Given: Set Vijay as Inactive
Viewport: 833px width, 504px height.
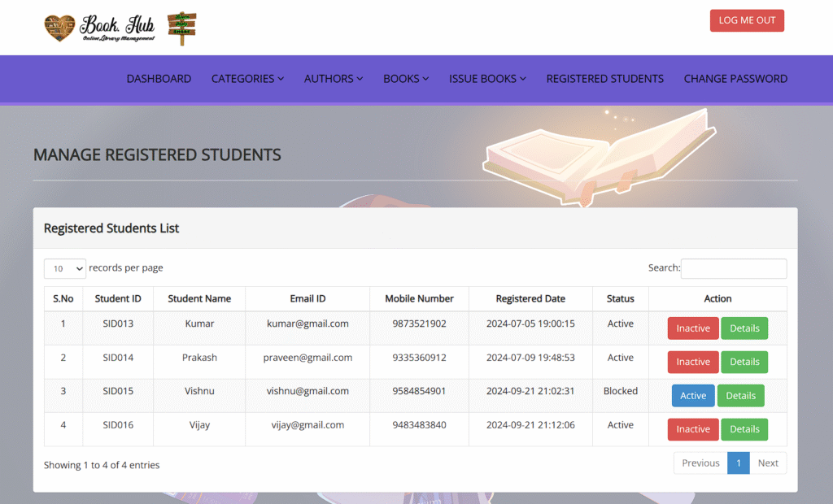Looking at the screenshot, I should [693, 429].
